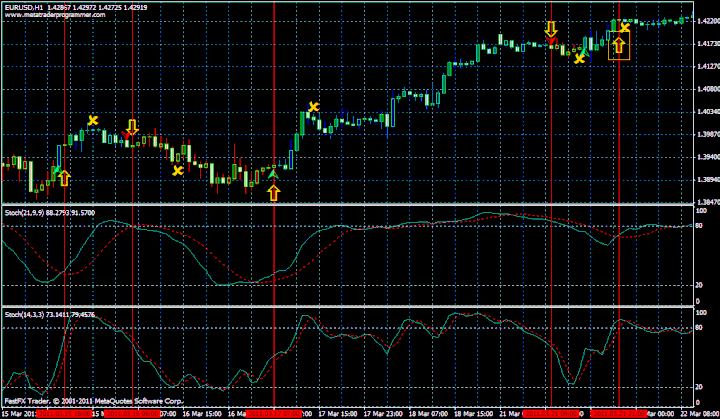Select the green buy arrowhead on the 2011.03.17 07:00 line
The width and height of the screenshot is (720, 419).
point(273,175)
